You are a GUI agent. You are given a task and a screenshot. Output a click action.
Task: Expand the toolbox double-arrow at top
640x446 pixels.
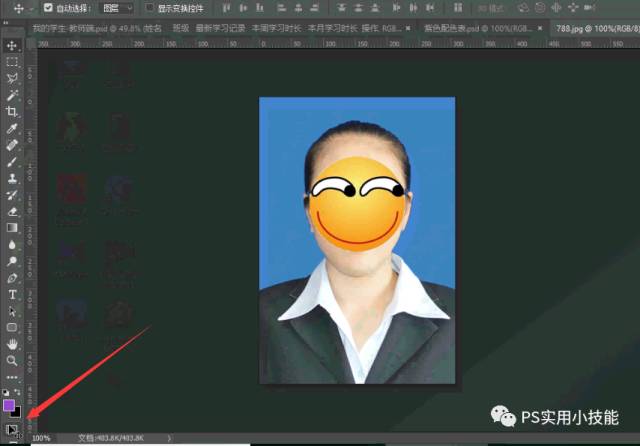point(6,22)
